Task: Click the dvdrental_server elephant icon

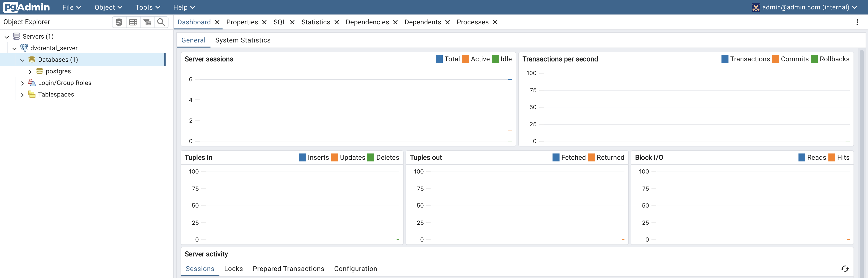Action: point(24,48)
